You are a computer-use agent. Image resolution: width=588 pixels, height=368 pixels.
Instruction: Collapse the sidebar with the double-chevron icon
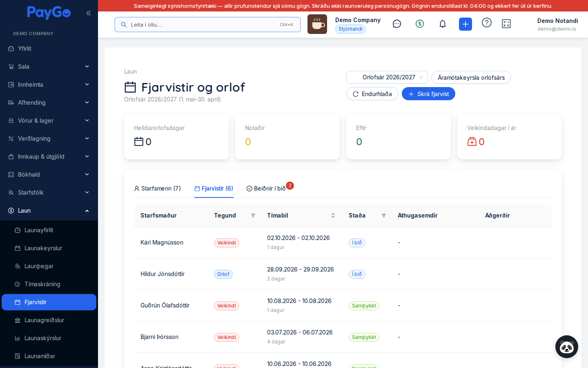(x=89, y=13)
